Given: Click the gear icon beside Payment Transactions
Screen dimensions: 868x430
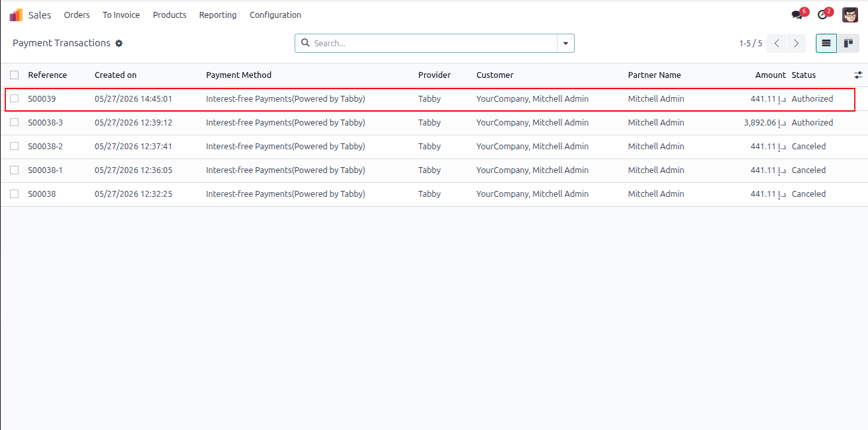Looking at the screenshot, I should click(x=119, y=43).
